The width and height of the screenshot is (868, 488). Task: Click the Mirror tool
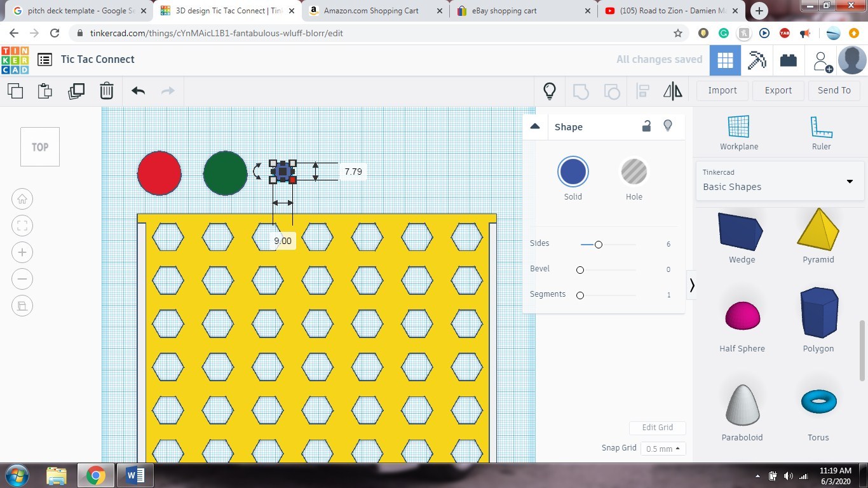(x=672, y=90)
